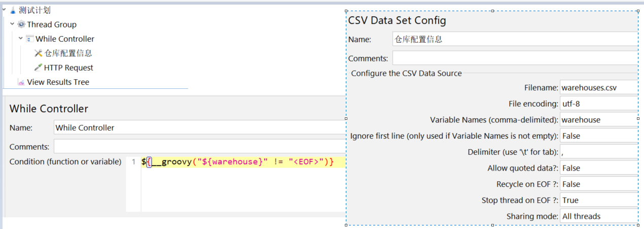Open the Ignore first line dropdown
The width and height of the screenshot is (644, 229).
[599, 136]
